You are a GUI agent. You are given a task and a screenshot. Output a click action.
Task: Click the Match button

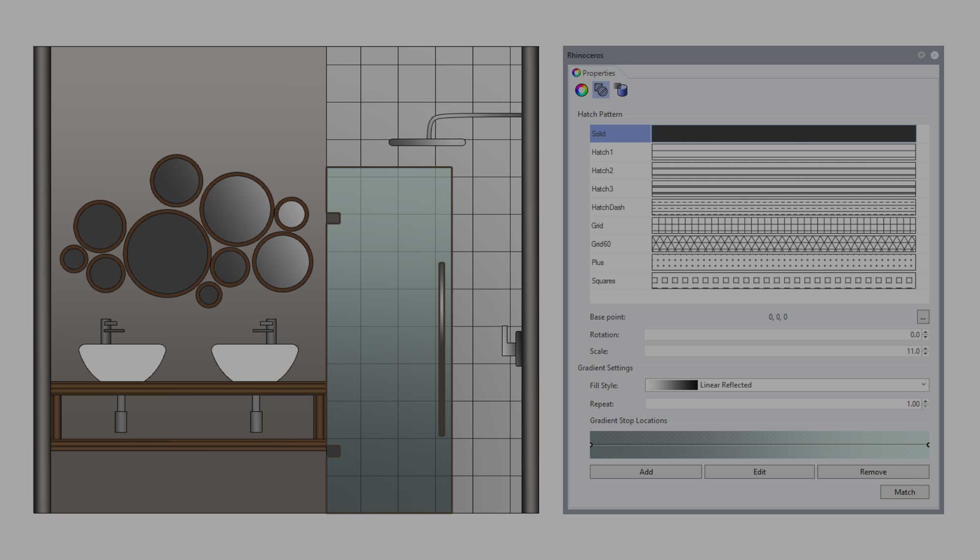coord(905,492)
